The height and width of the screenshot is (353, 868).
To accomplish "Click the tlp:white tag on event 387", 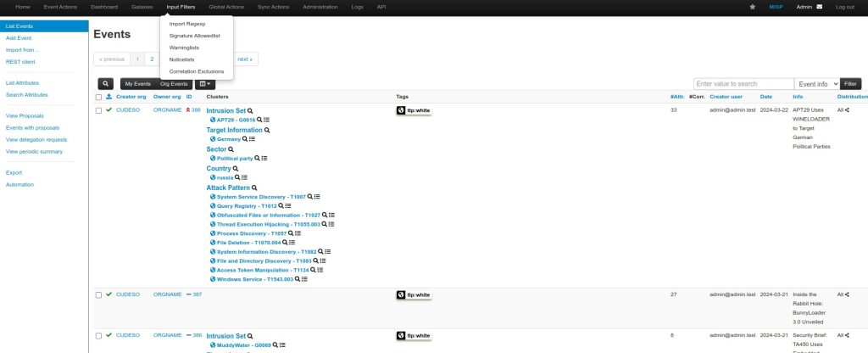I will tap(414, 294).
